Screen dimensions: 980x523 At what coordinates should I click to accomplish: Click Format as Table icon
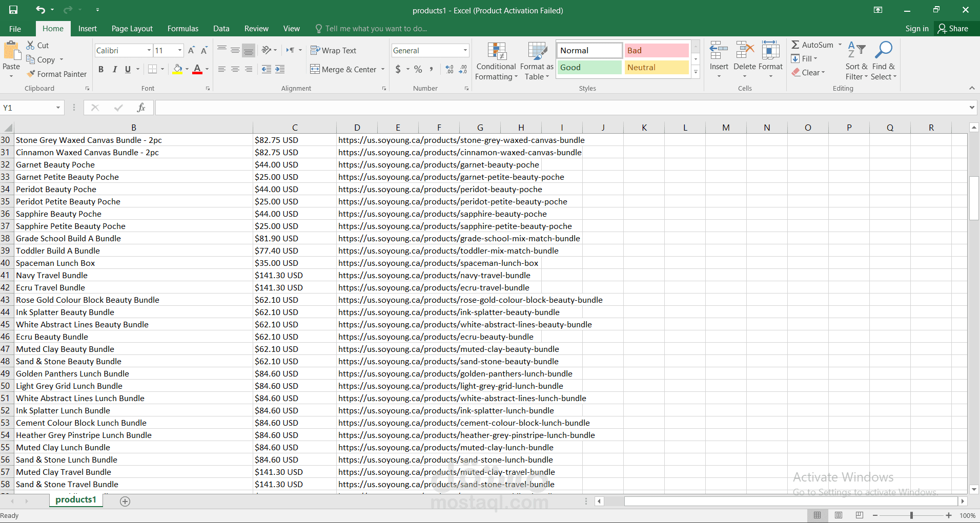click(537, 61)
